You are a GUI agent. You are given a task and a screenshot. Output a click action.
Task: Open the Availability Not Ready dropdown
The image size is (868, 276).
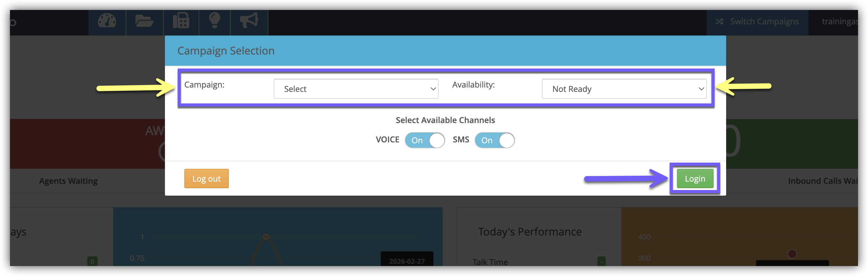click(624, 89)
